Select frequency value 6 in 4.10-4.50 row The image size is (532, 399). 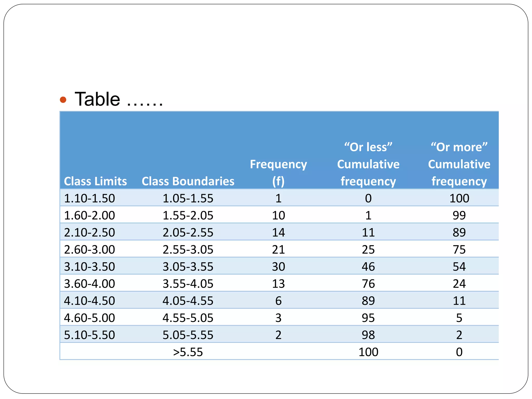pyautogui.click(x=278, y=301)
